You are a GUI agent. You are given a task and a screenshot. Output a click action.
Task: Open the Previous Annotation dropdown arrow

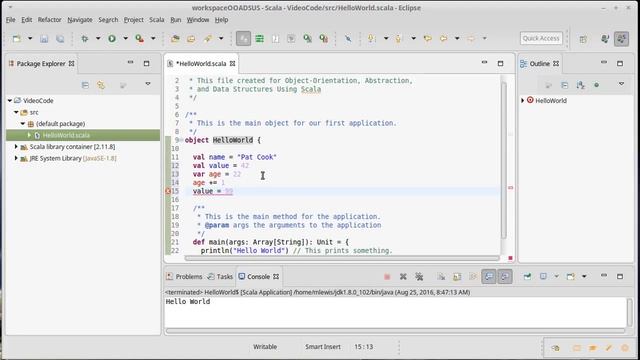(x=413, y=39)
